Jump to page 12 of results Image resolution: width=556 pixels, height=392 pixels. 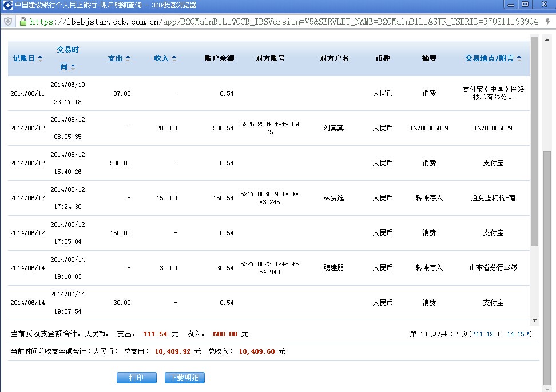(490, 334)
